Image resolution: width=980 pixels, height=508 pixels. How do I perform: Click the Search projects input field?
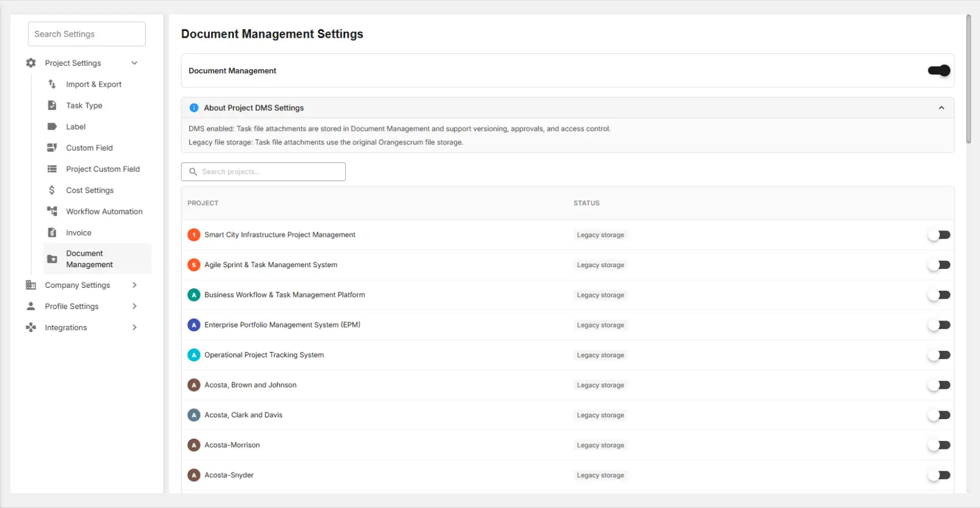263,172
